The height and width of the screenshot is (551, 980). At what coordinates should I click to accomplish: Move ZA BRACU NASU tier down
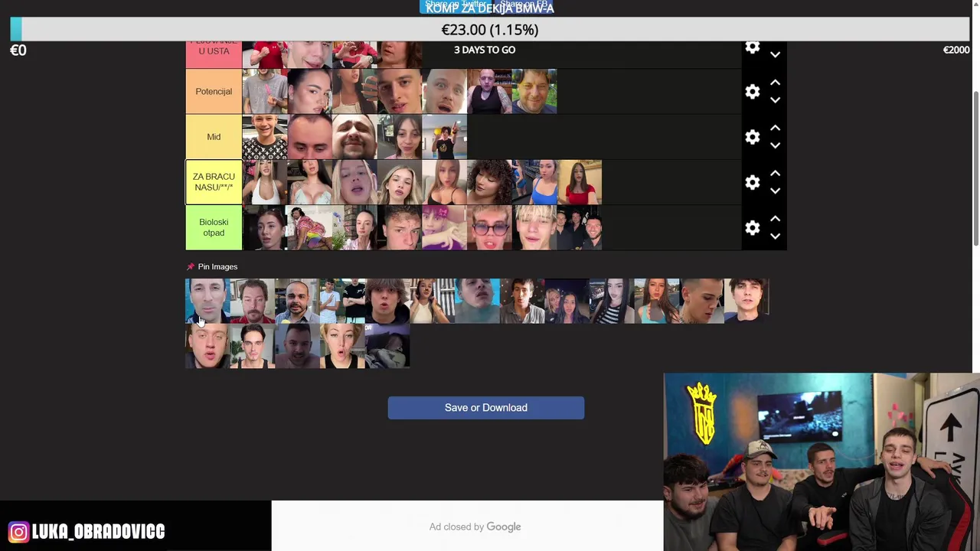tap(775, 191)
